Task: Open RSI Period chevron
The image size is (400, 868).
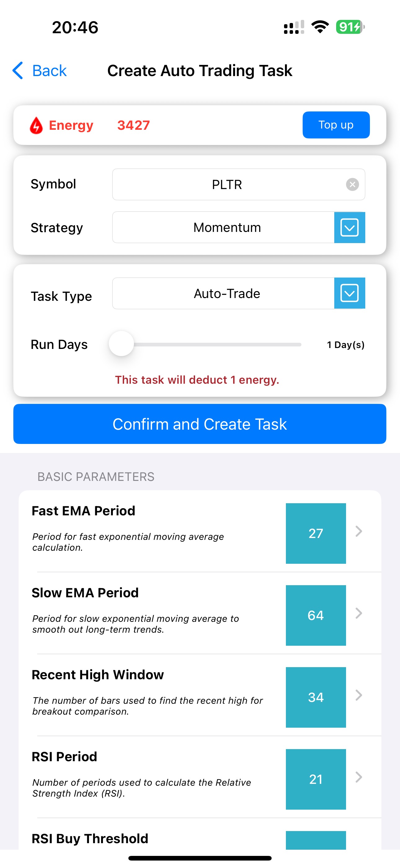Action: 359,777
